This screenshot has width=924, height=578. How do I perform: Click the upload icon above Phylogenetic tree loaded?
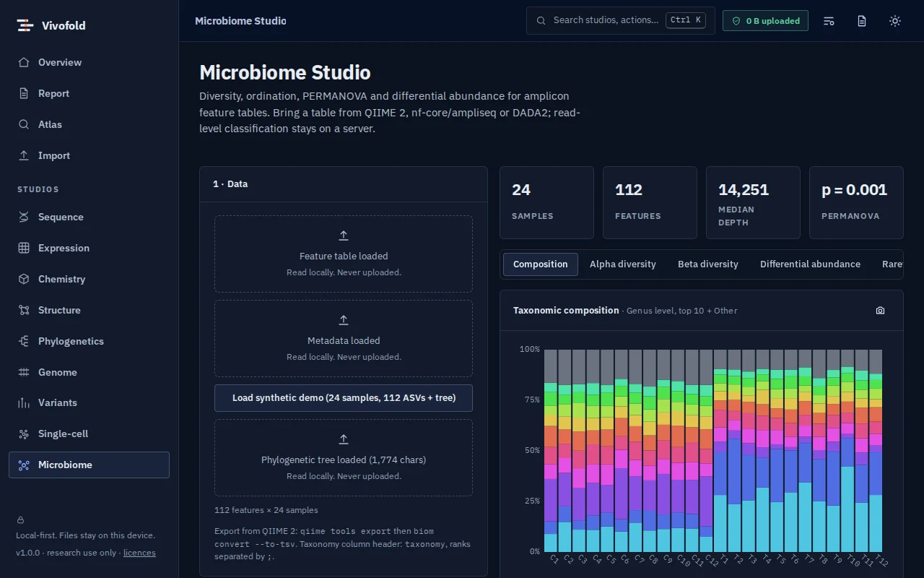coord(344,439)
